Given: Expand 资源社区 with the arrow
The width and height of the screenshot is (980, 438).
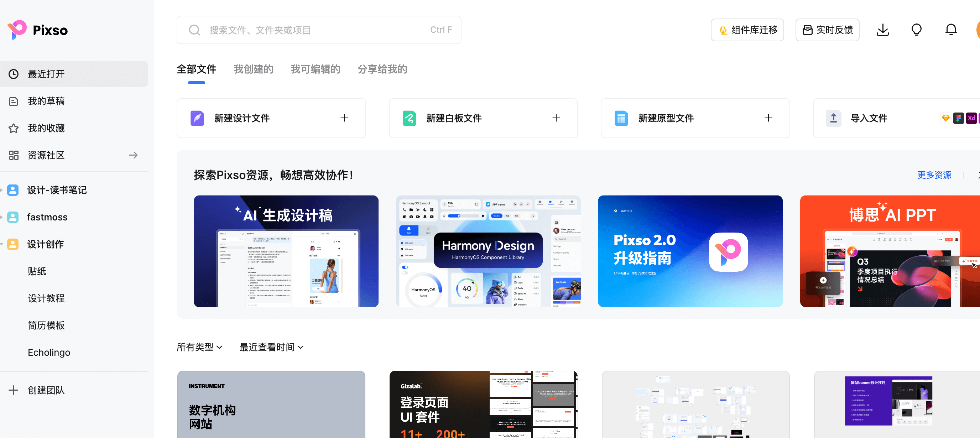Looking at the screenshot, I should pyautogui.click(x=133, y=155).
